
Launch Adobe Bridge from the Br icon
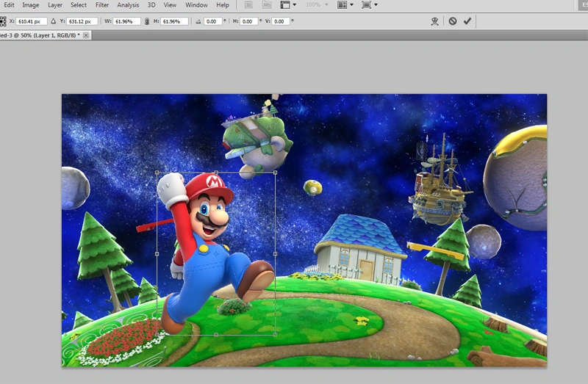pos(249,5)
